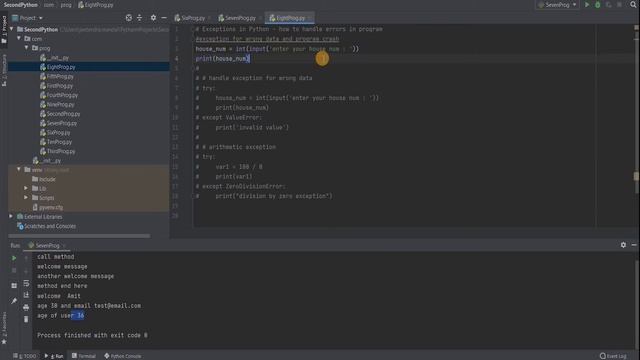The height and width of the screenshot is (360, 640).
Task: Rerun SevenProg with the green play icon in Run panel
Action: (14, 258)
